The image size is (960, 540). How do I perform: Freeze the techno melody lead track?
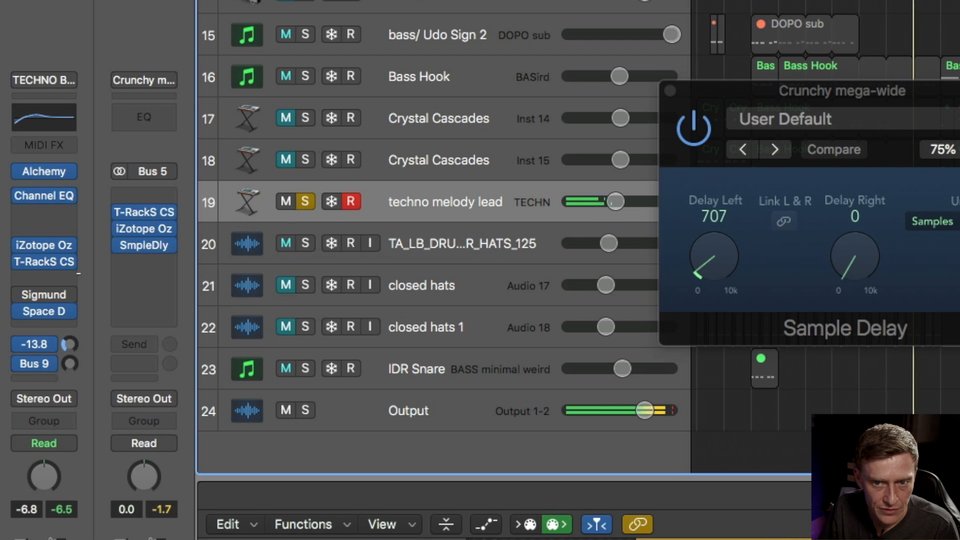click(331, 201)
